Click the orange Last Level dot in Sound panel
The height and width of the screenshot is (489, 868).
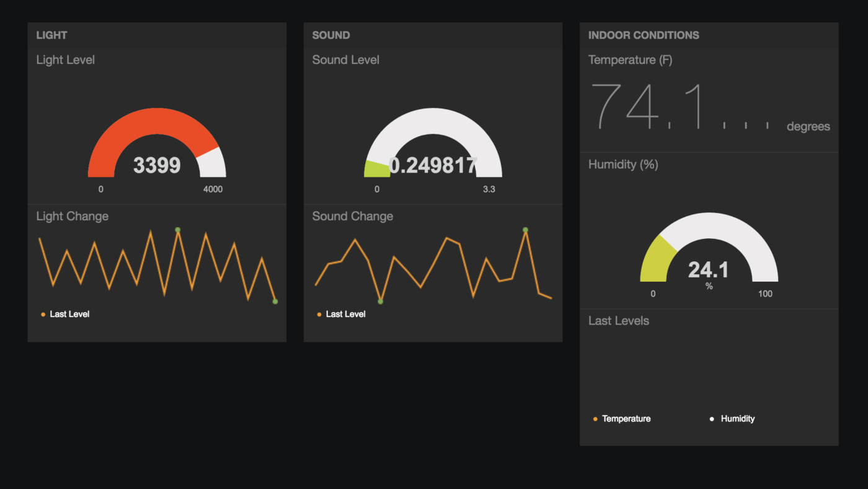click(319, 315)
